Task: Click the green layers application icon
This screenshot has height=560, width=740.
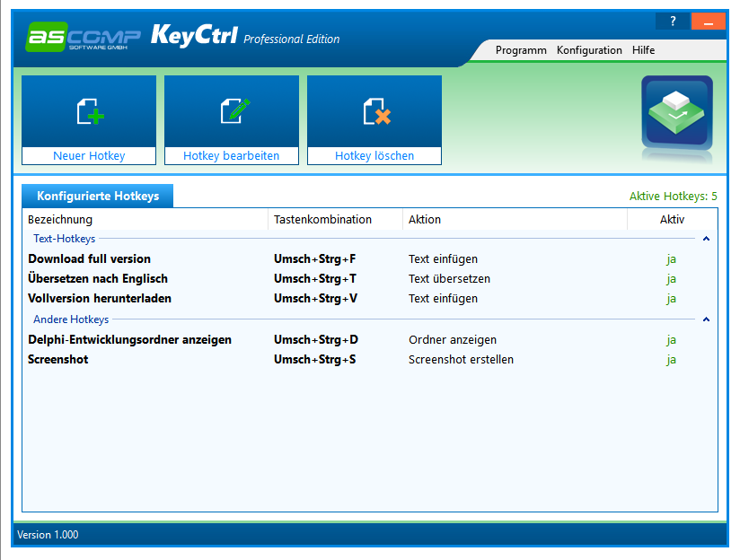Action: [x=675, y=112]
